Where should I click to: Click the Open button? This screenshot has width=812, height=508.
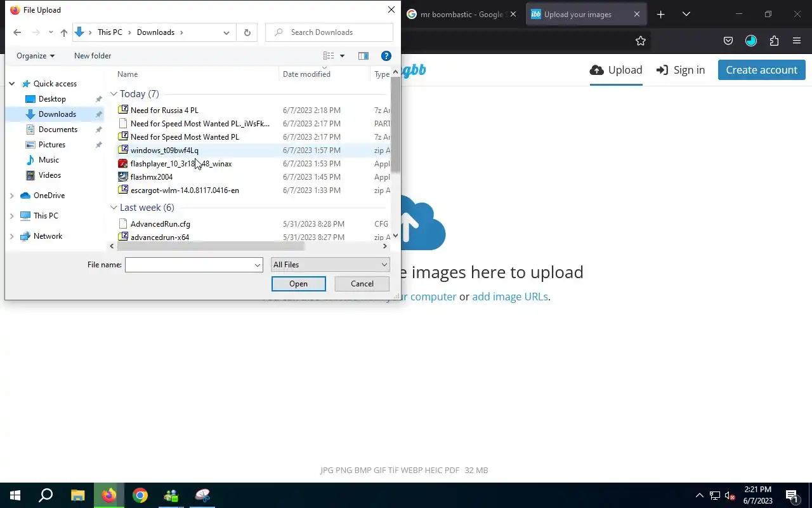click(298, 284)
